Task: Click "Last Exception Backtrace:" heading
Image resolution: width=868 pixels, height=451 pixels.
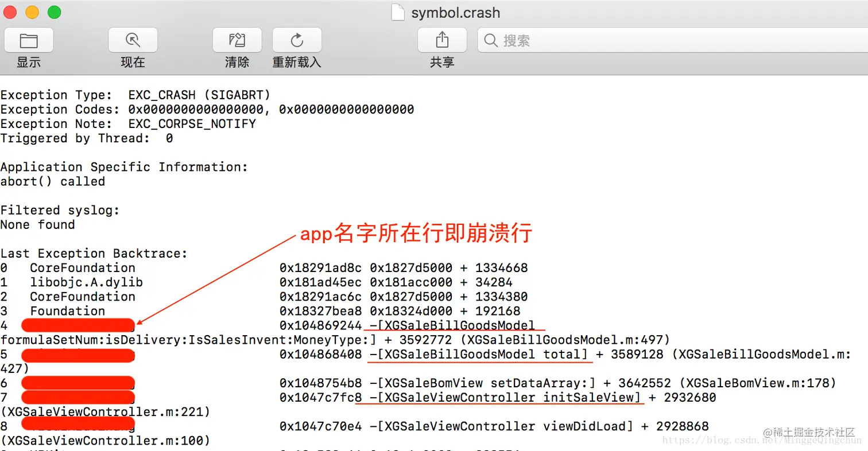Action: coord(94,253)
